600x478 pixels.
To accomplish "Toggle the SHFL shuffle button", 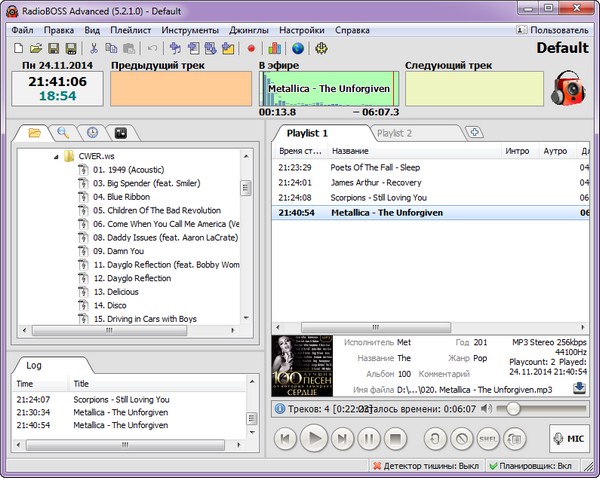I will coord(489,438).
